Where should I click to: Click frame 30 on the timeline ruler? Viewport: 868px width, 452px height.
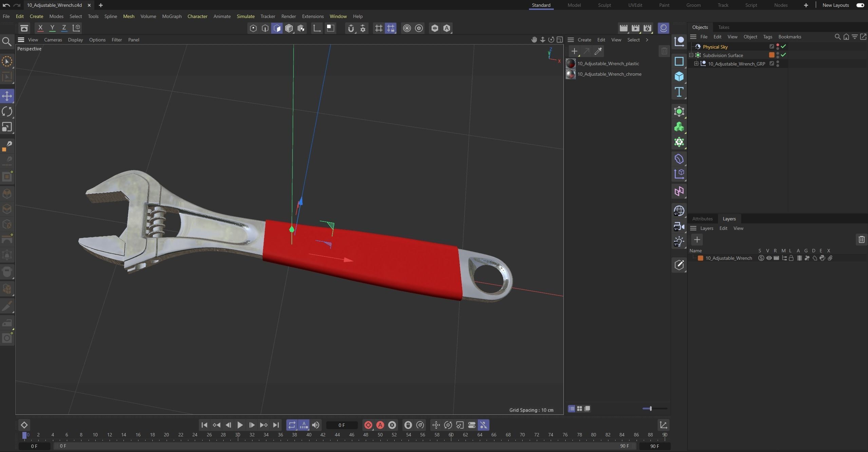point(238,435)
